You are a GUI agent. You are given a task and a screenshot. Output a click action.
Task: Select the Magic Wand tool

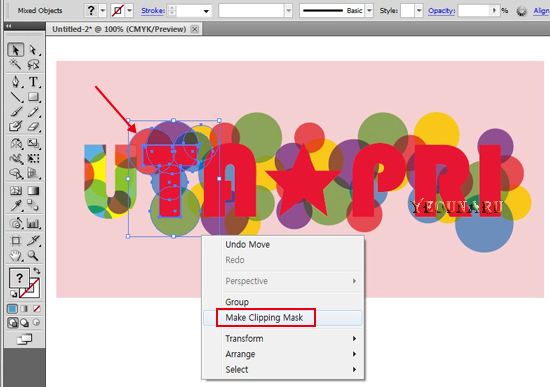pyautogui.click(x=15, y=64)
